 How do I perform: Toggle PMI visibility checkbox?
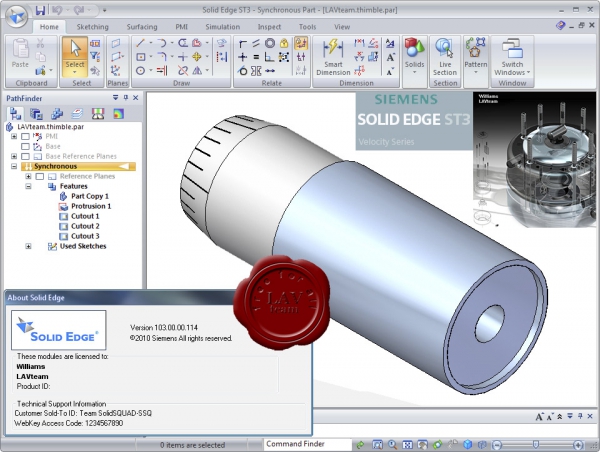point(25,136)
